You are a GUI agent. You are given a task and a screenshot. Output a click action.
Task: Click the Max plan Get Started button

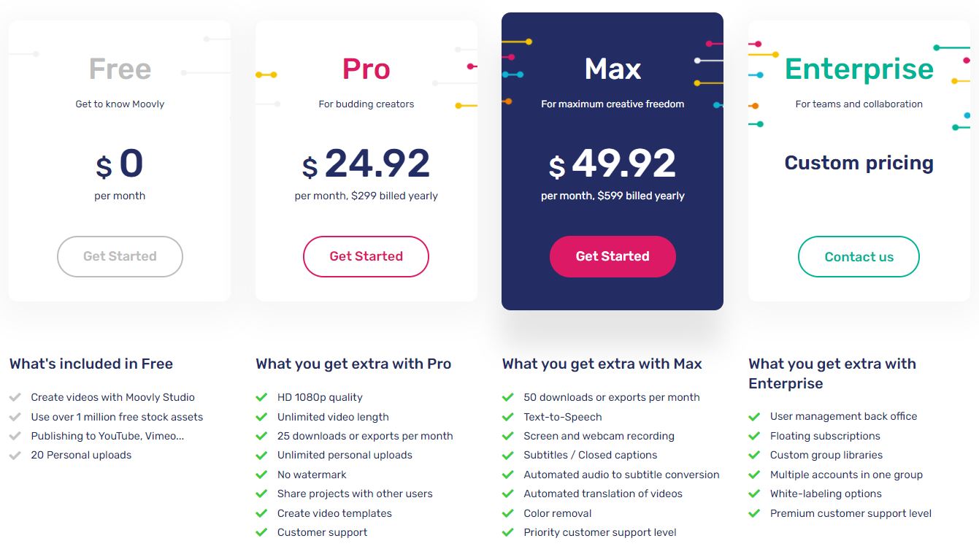click(613, 256)
